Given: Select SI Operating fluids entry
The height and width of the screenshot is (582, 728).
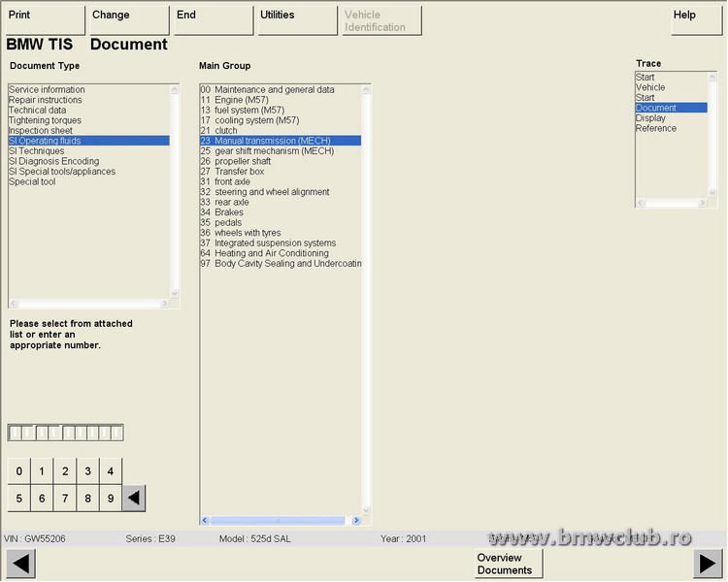Looking at the screenshot, I should 88,141.
